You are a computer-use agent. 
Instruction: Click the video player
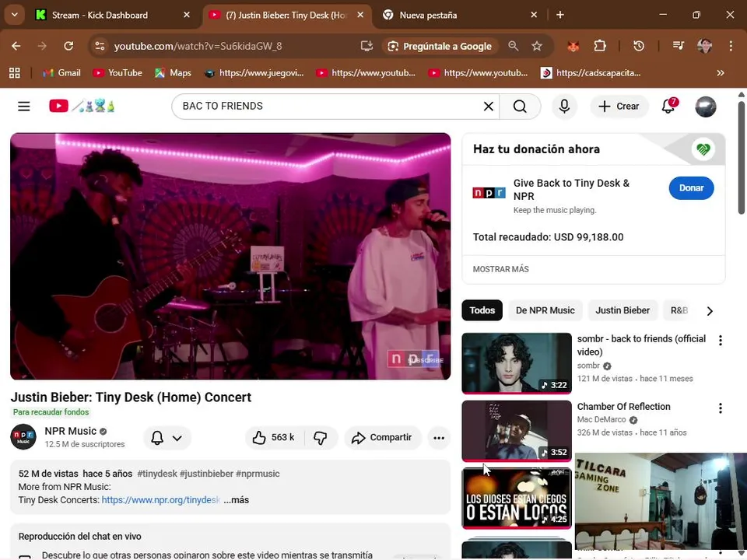(230, 256)
